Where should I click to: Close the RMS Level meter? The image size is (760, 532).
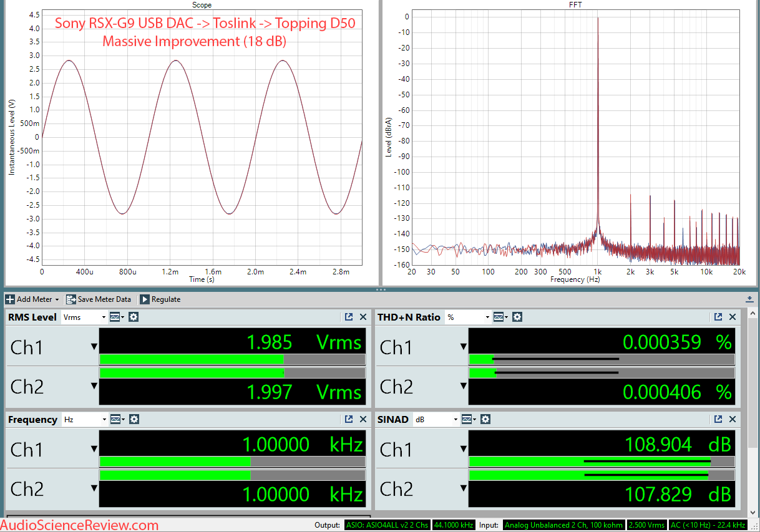(x=363, y=317)
